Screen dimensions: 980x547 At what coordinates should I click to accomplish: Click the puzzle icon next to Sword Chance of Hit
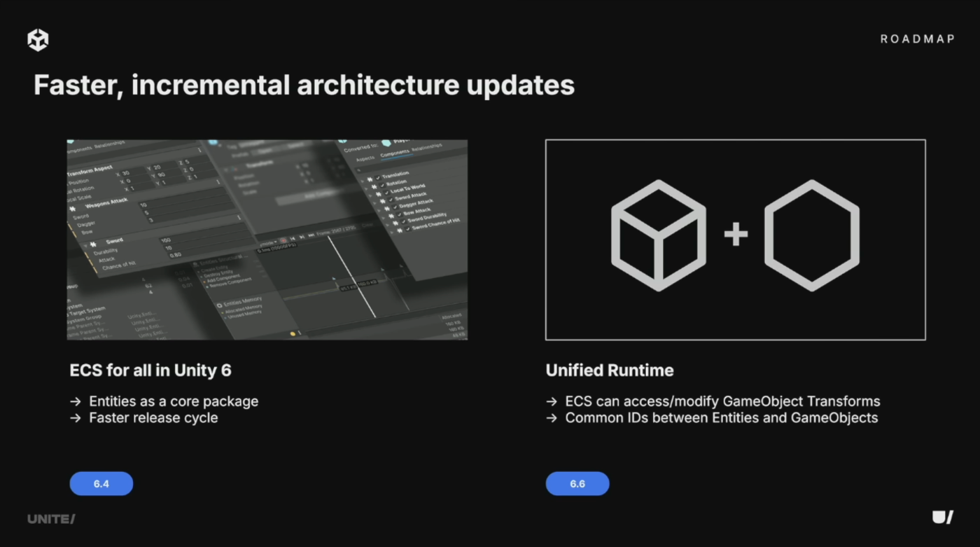(400, 230)
